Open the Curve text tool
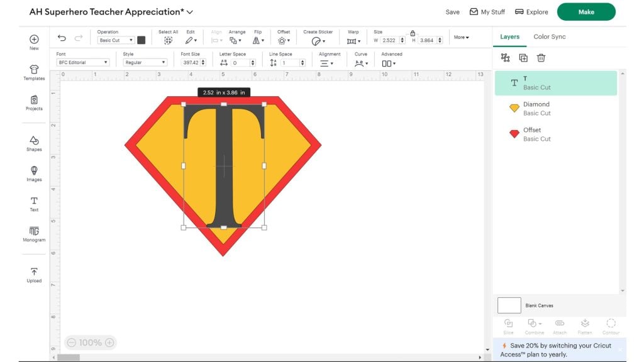Image resolution: width=644 pixels, height=362 pixels. point(361,63)
